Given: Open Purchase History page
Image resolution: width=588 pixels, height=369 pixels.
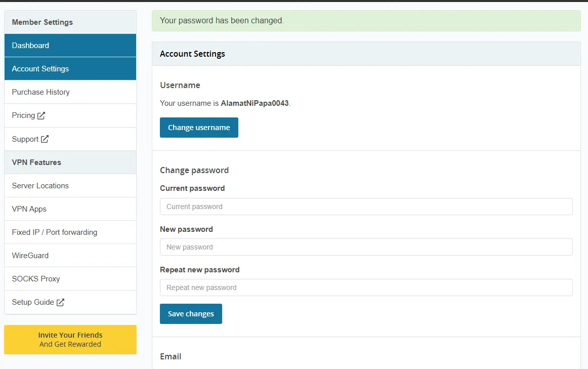Looking at the screenshot, I should (70, 92).
